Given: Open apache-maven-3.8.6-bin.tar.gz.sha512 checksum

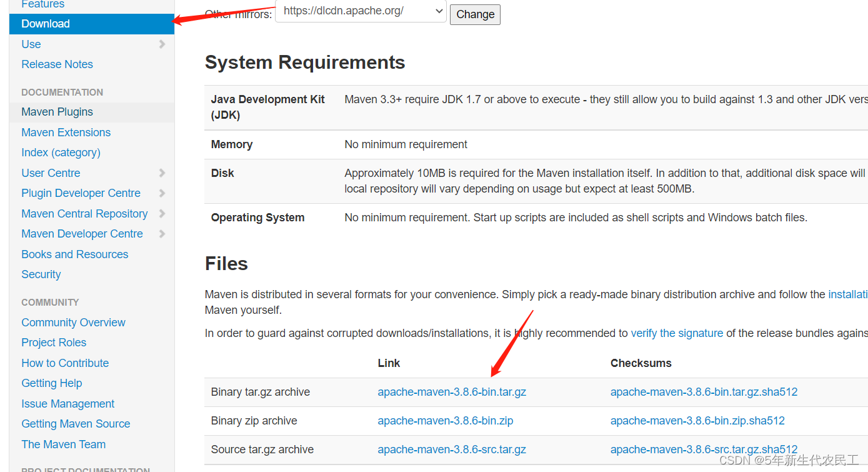Looking at the screenshot, I should coord(704,392).
